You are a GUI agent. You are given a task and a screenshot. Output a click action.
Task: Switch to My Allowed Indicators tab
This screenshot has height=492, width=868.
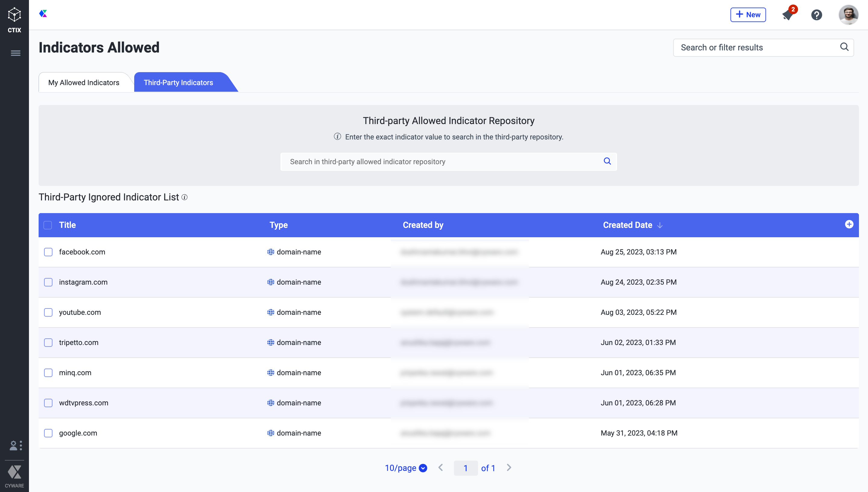tap(84, 82)
